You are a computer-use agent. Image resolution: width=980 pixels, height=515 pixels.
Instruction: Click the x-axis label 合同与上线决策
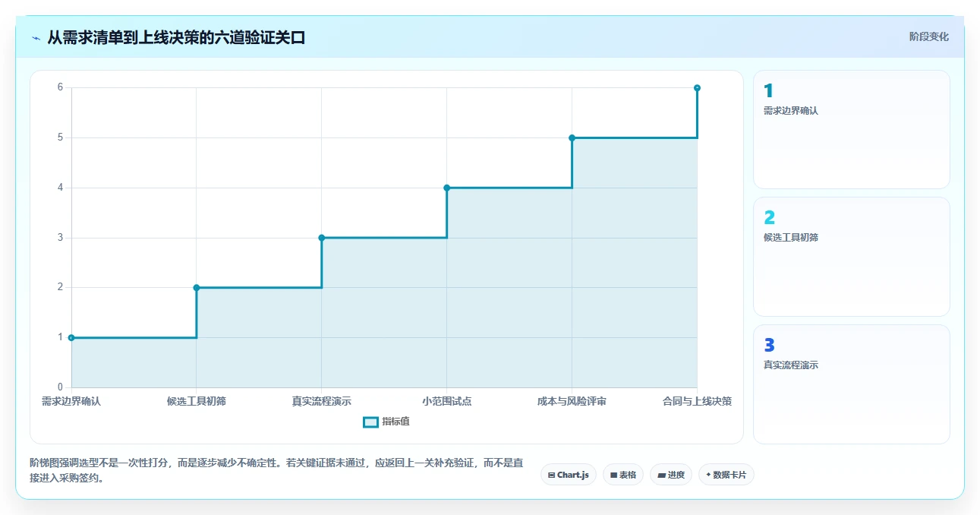pos(697,401)
